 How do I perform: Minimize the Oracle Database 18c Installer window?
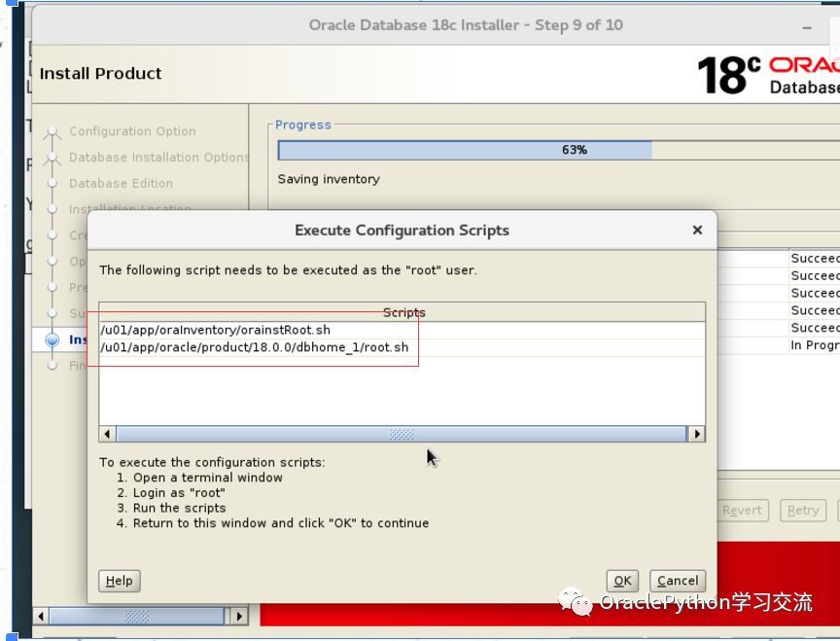[x=807, y=28]
